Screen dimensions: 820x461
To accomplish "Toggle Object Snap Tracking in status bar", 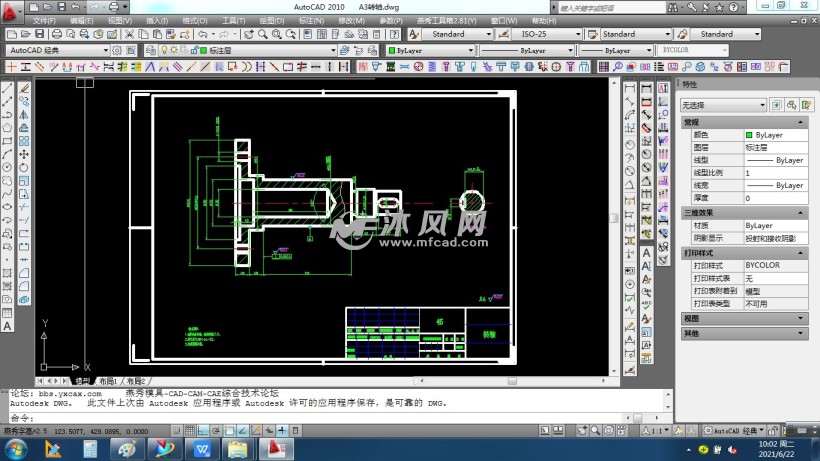I will pyautogui.click(x=243, y=431).
